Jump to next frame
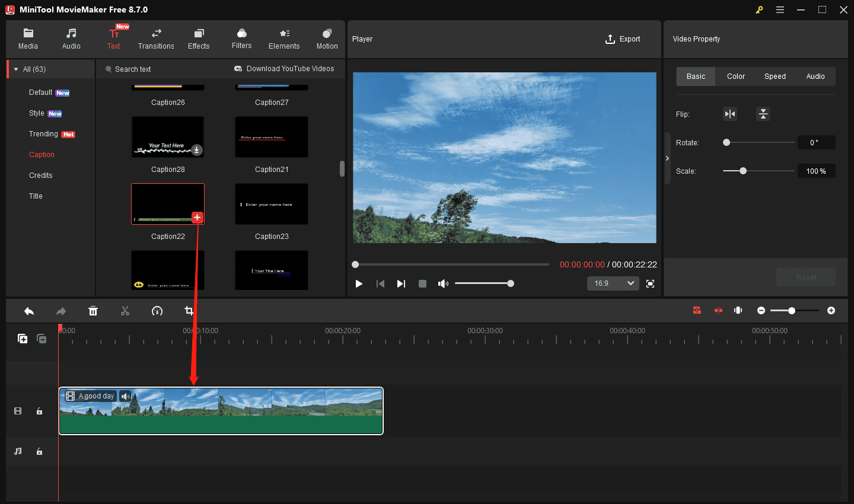This screenshot has height=504, width=854. point(401,284)
